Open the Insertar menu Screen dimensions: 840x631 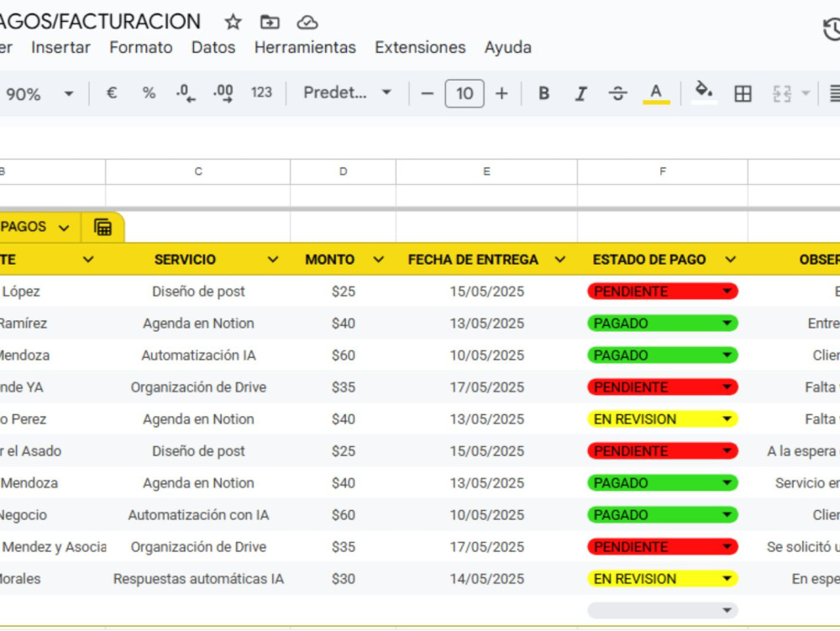coord(60,47)
